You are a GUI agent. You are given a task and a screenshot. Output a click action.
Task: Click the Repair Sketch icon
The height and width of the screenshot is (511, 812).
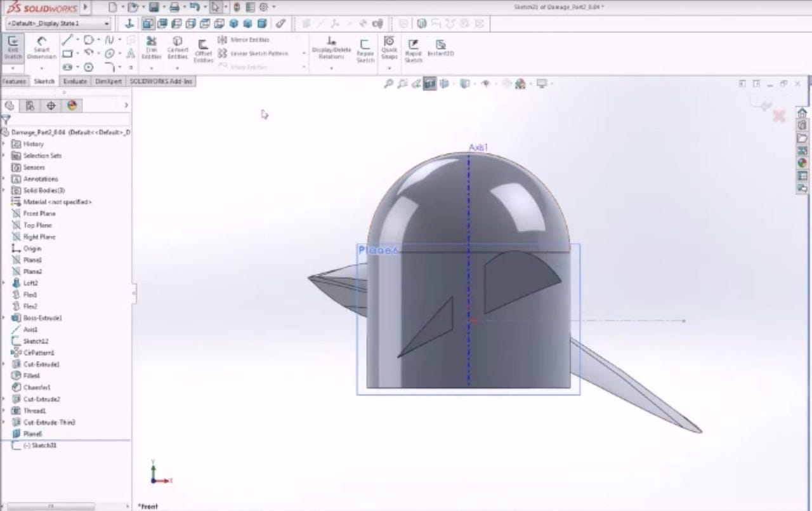365,50
